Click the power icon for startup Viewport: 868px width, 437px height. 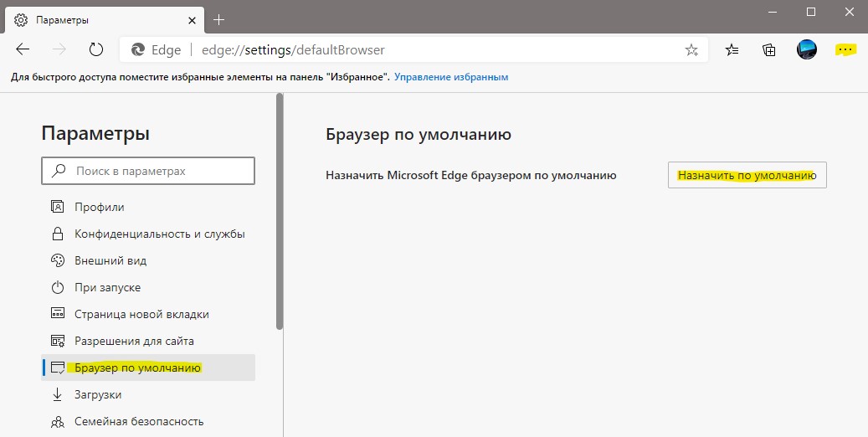click(57, 287)
